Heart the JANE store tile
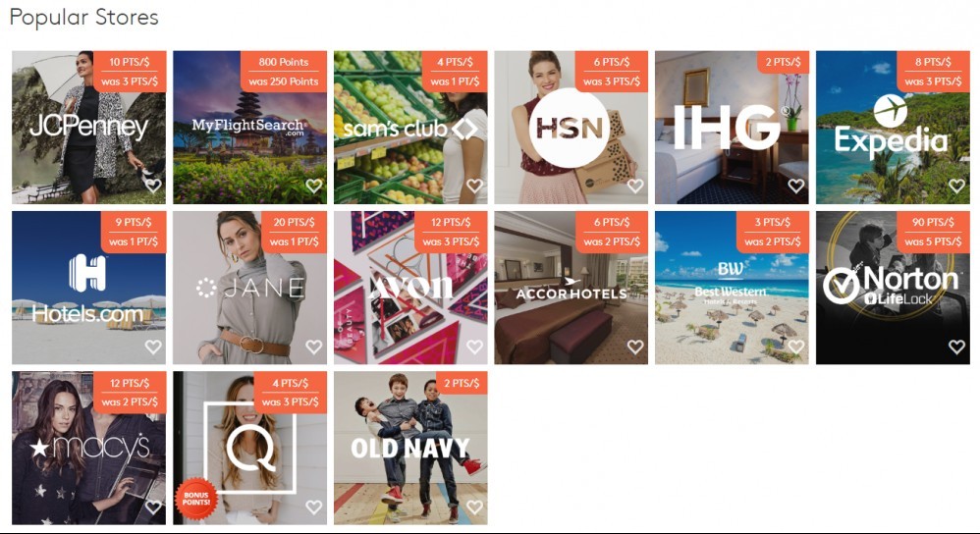 point(314,346)
